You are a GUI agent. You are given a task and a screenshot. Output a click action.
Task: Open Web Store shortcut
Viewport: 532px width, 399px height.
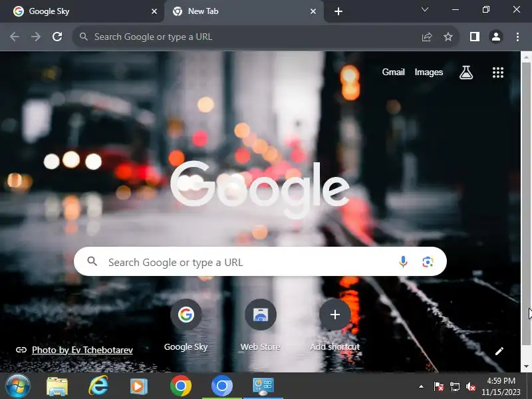[260, 325]
